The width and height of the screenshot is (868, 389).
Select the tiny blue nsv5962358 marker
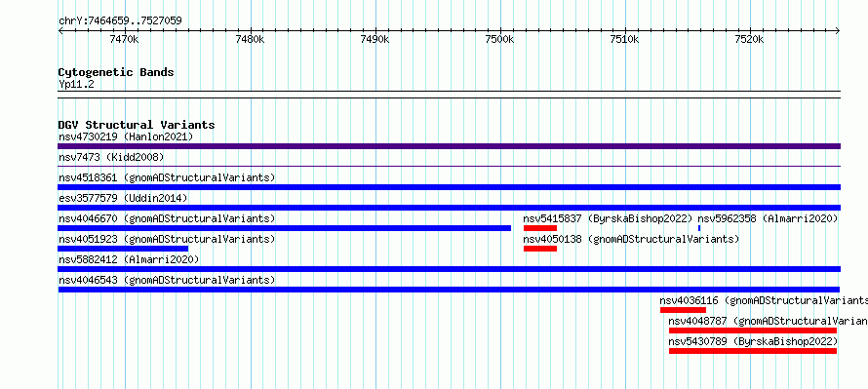pos(699,228)
